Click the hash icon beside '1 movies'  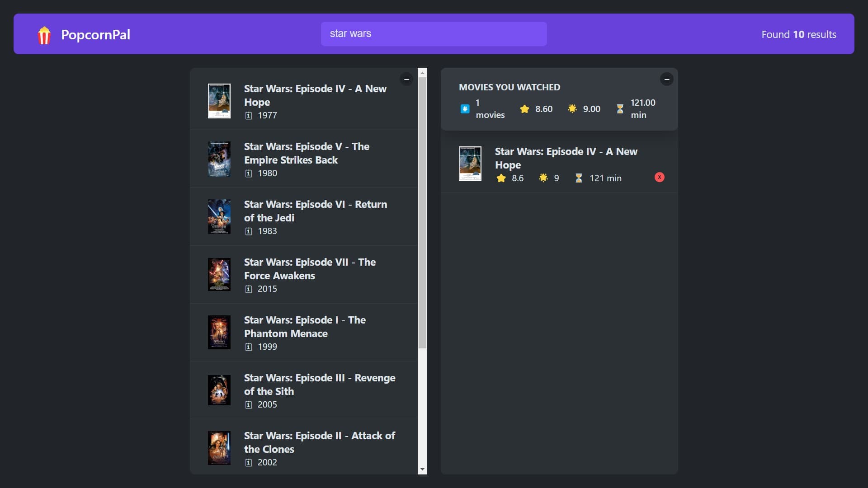pos(465,109)
